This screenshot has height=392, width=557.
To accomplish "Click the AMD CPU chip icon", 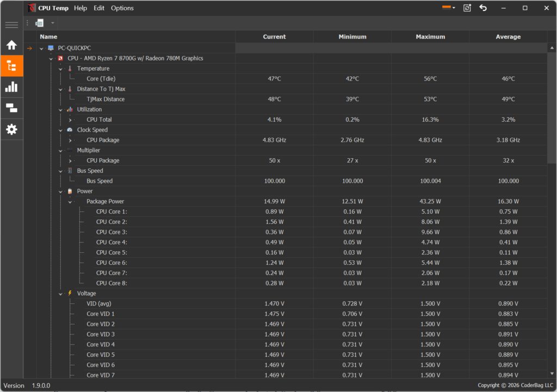I will tap(60, 58).
